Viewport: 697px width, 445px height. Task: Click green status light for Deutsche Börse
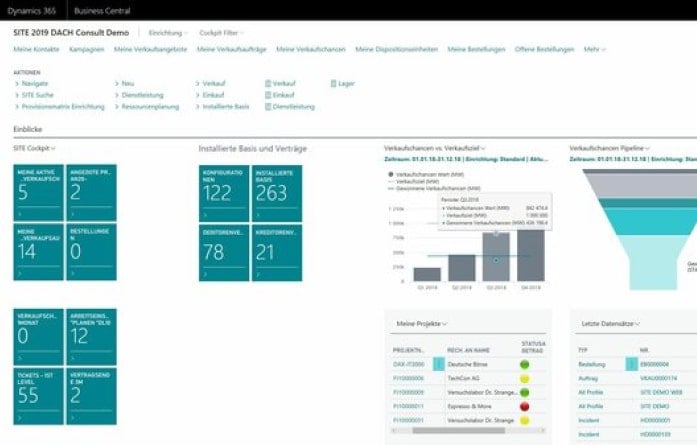pos(525,365)
